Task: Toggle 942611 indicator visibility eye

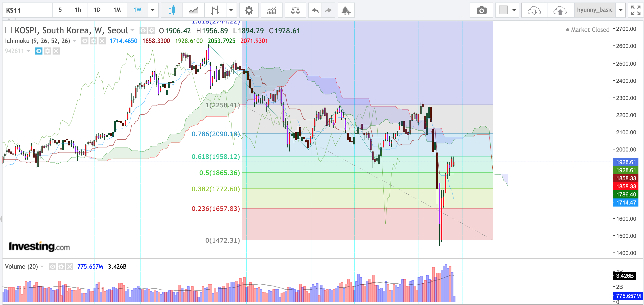Action: pos(39,51)
